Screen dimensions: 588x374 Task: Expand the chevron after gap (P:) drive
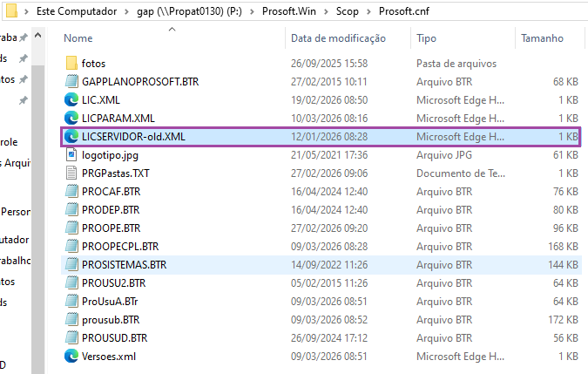tap(252, 11)
